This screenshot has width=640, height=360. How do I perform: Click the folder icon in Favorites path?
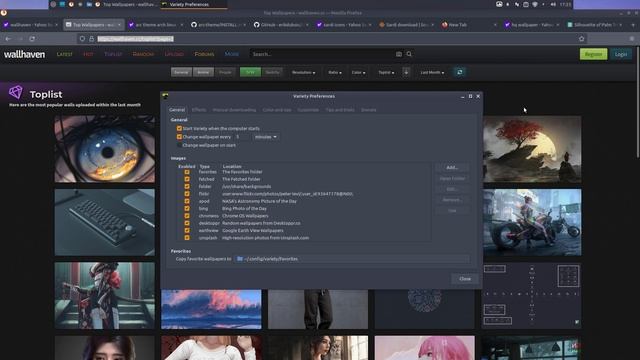click(x=240, y=259)
